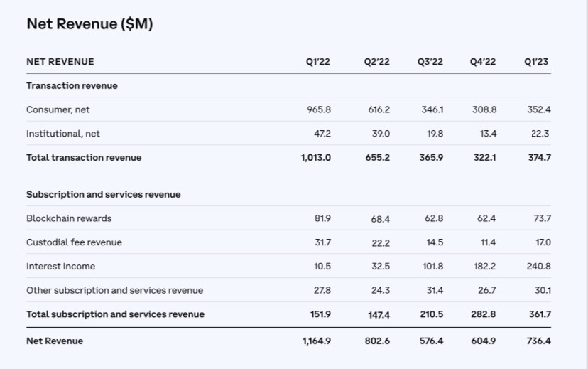Image resolution: width=588 pixels, height=369 pixels.
Task: Click the "Transaction revenue" section heading
Action: coord(72,85)
